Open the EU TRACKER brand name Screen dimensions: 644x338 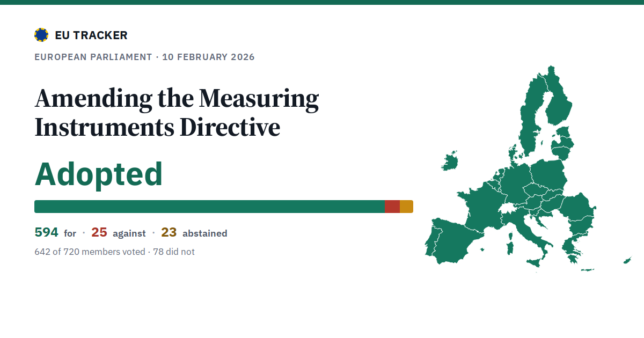[x=91, y=35]
